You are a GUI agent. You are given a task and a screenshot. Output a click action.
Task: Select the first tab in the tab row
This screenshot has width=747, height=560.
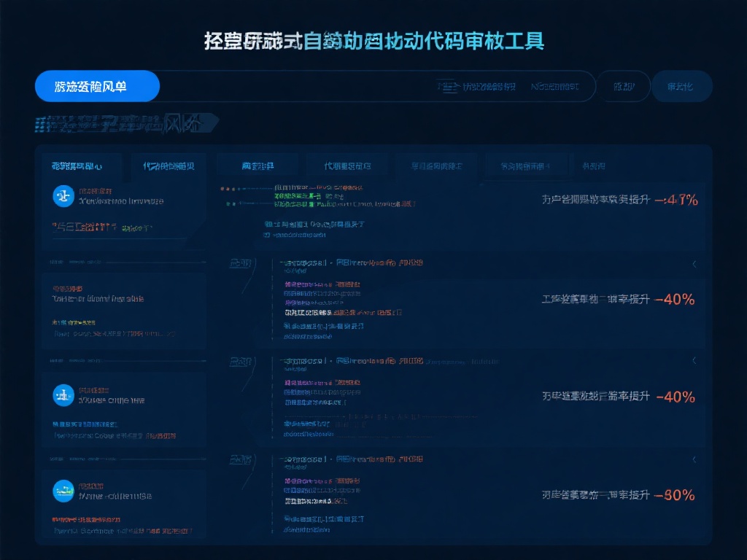coord(71,166)
